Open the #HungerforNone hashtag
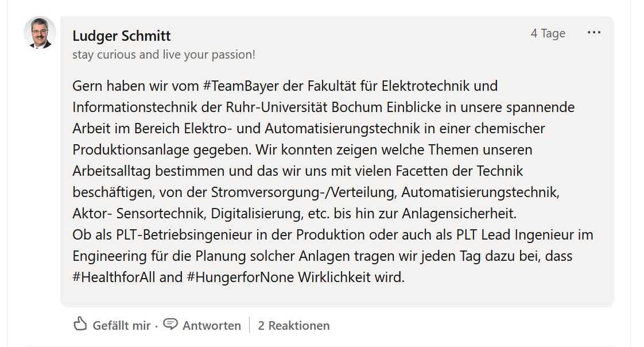Image resolution: width=644 pixels, height=347 pixels. (240, 277)
